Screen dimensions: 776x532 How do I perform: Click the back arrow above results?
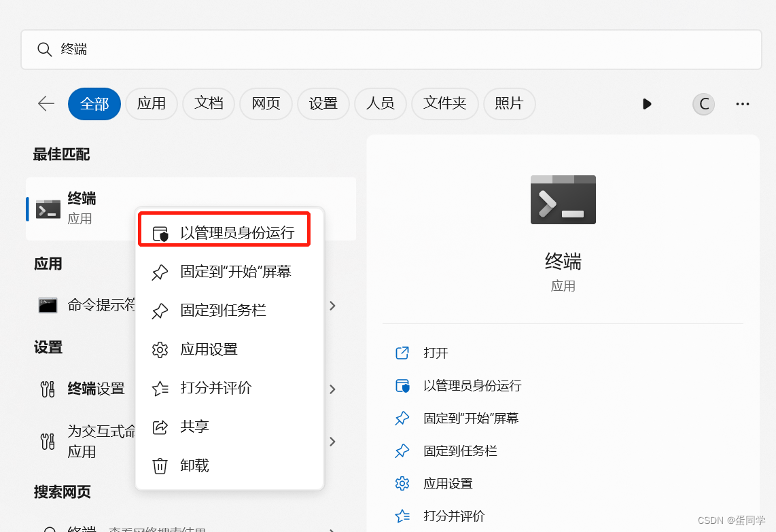pos(45,103)
